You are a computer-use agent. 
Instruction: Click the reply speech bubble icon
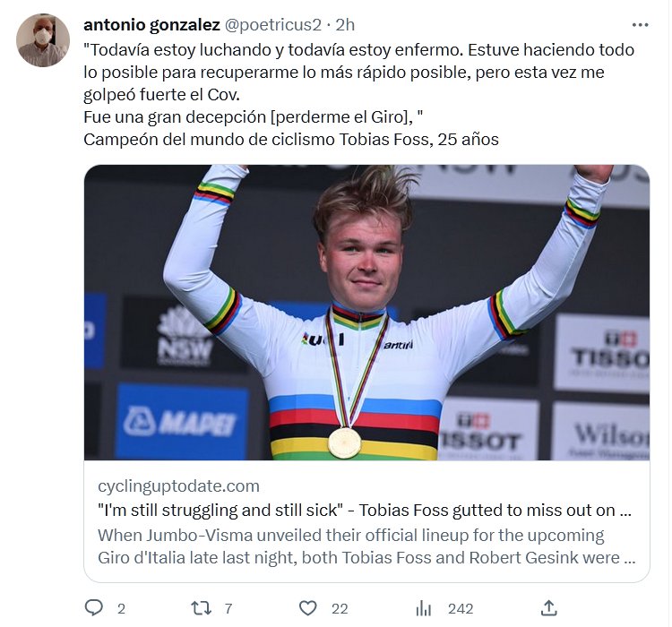coord(94,608)
